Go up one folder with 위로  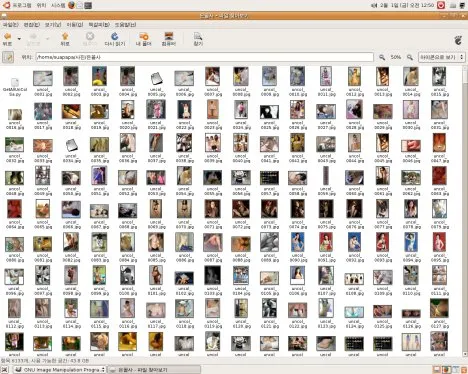tap(65, 39)
